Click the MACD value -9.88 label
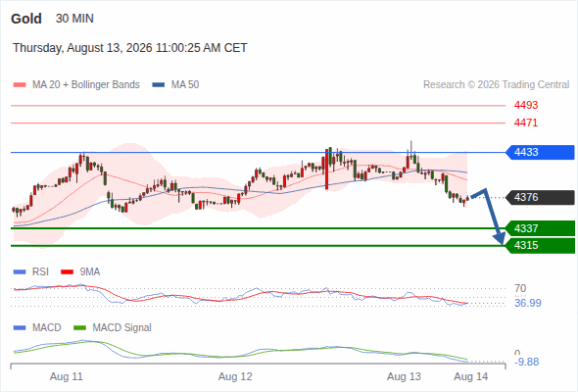578x392 pixels. 527,362
